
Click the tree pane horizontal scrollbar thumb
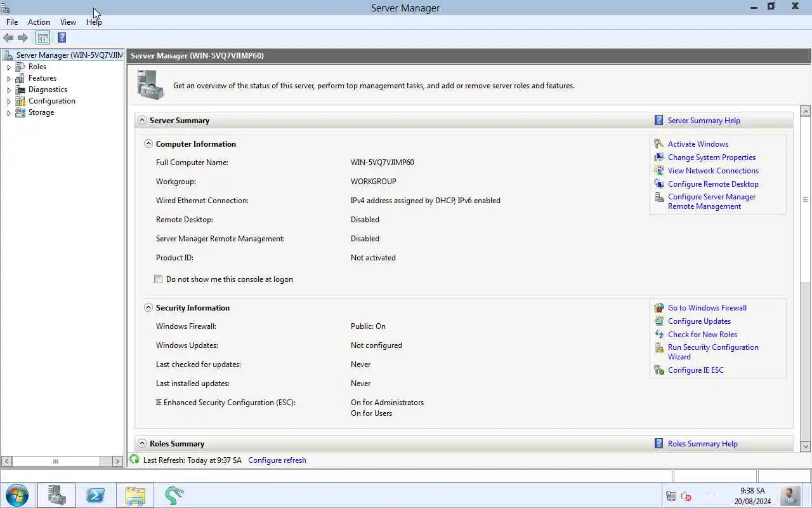click(56, 461)
